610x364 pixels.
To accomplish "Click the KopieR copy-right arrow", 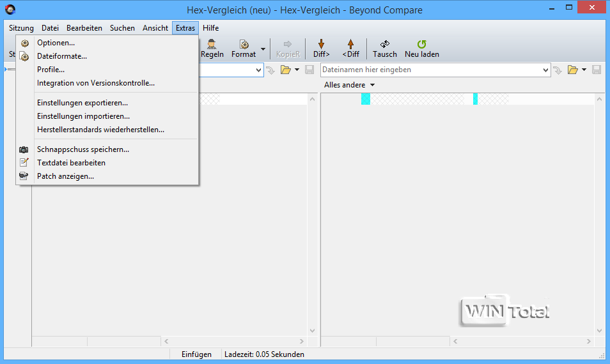I will [x=288, y=49].
